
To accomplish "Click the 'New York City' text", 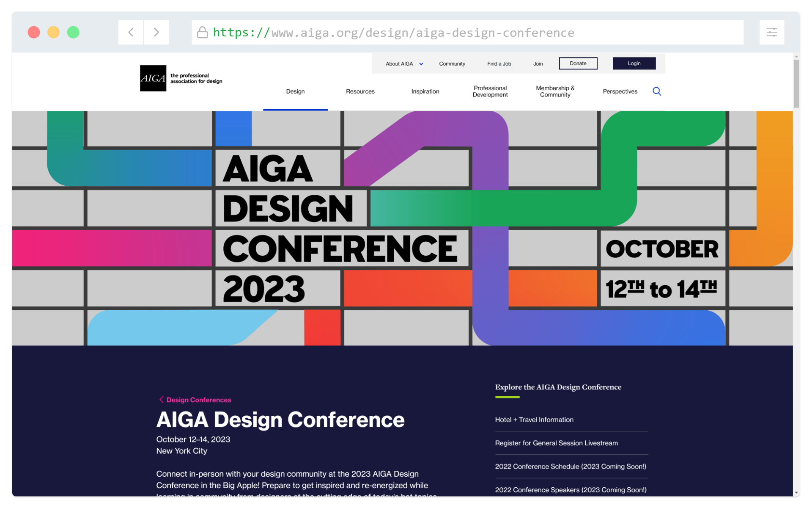I will 182,451.
